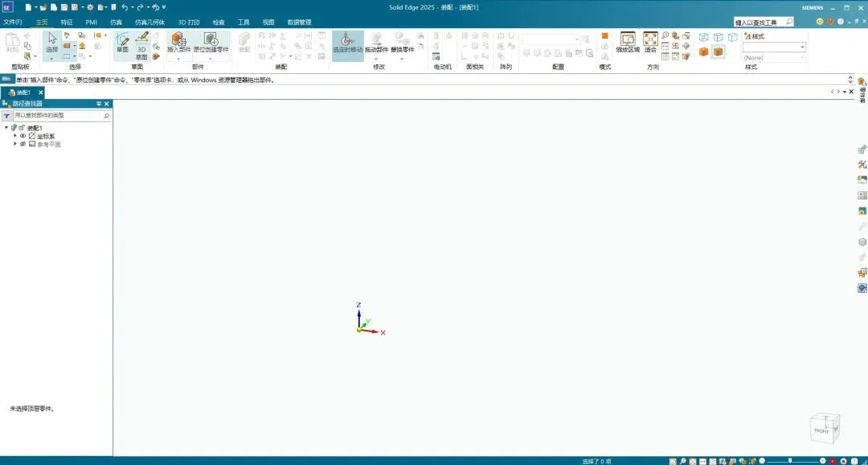Open the PathFinder pane options dropdown arrow
The image size is (868, 465).
(x=99, y=104)
